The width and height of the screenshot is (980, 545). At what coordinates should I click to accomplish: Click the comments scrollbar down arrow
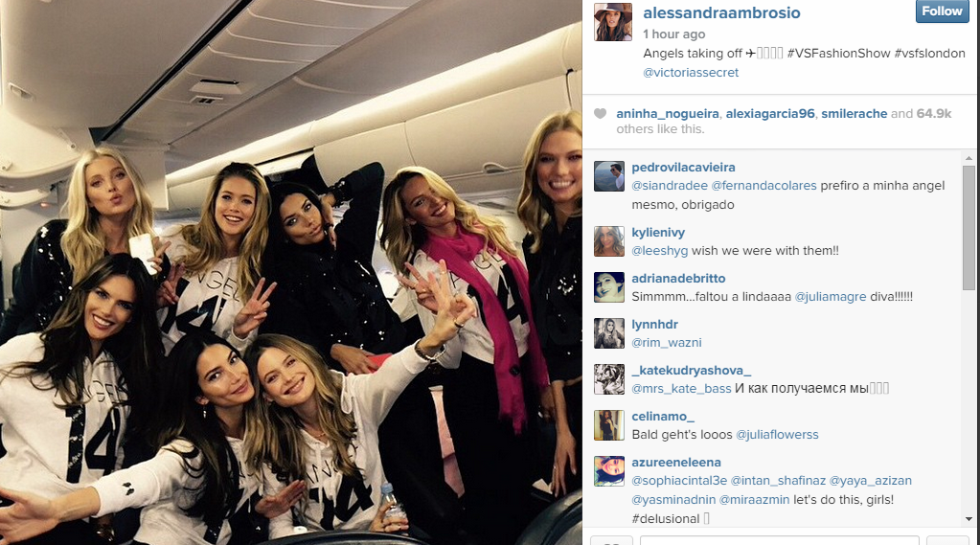click(969, 519)
